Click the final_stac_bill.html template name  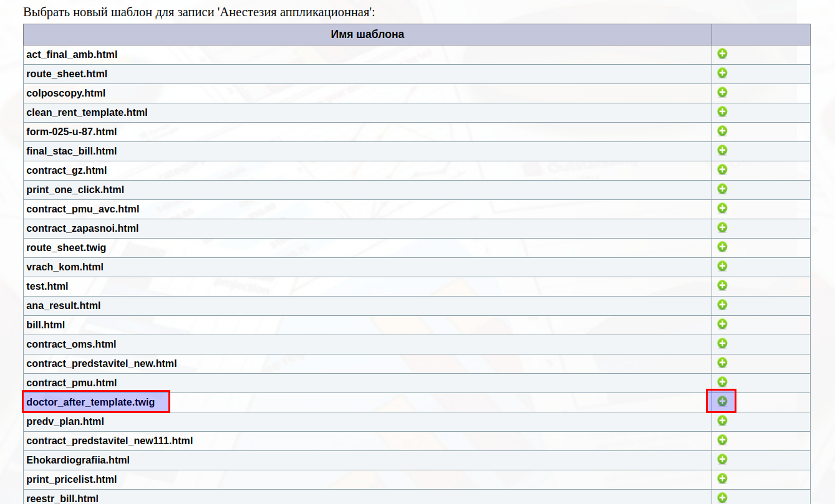pyautogui.click(x=72, y=151)
